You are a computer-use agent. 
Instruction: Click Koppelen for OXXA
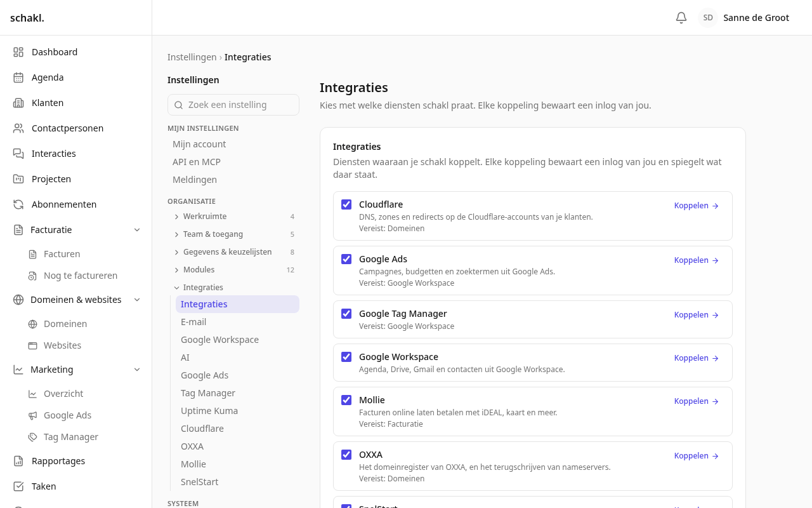697,456
